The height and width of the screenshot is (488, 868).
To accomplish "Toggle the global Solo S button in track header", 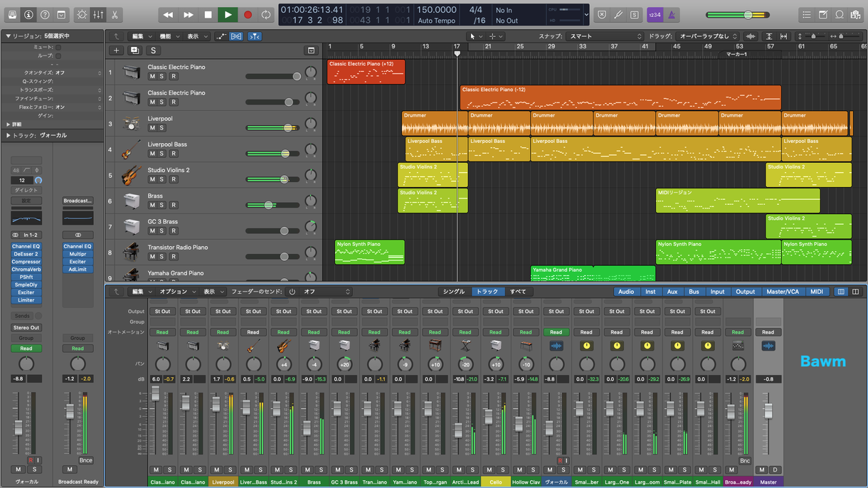I will click(153, 51).
